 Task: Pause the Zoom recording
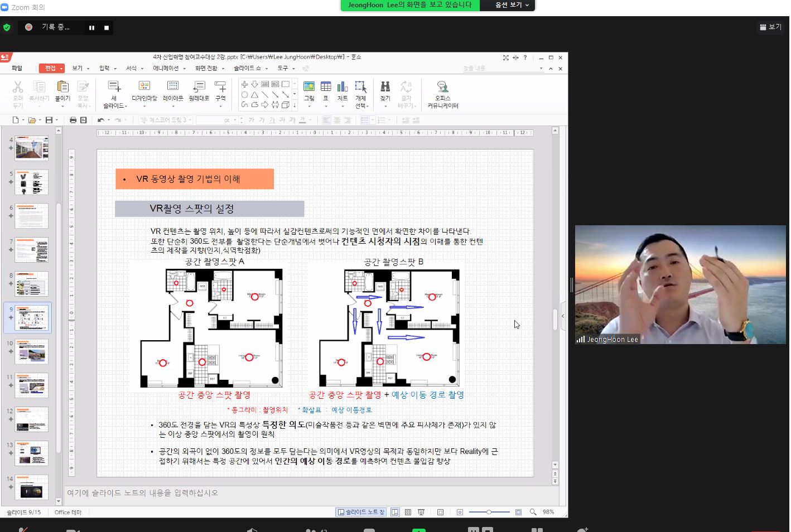[x=91, y=27]
